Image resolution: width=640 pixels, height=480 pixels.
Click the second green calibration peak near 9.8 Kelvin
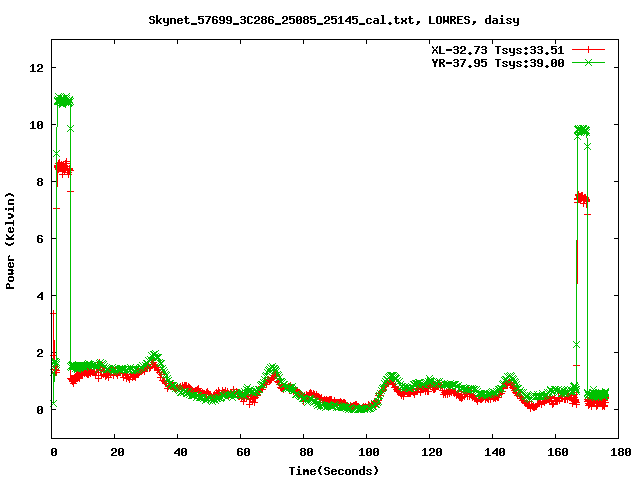click(582, 131)
